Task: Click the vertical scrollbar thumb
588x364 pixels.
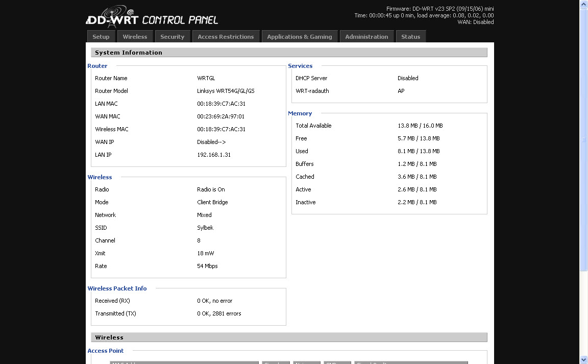Action: 583,139
